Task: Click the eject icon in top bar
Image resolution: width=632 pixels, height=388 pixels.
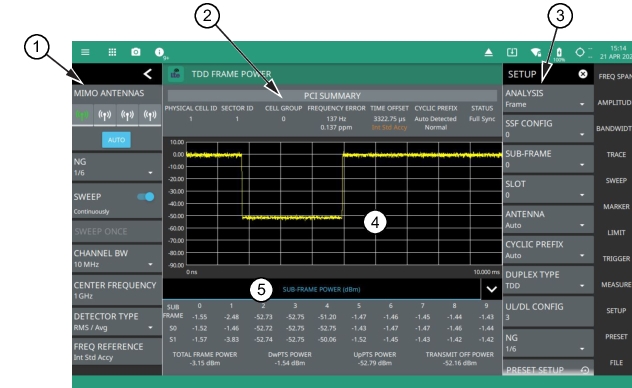Action: coord(489,52)
